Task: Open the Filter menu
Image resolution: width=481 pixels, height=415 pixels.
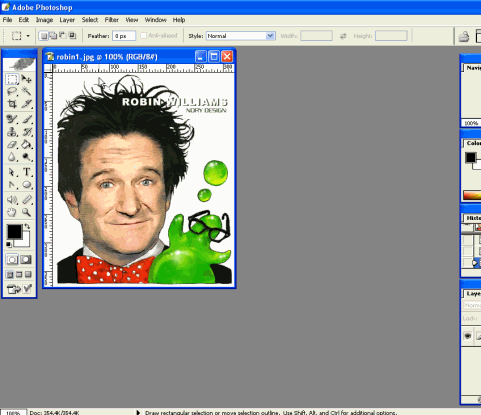Action: point(112,20)
